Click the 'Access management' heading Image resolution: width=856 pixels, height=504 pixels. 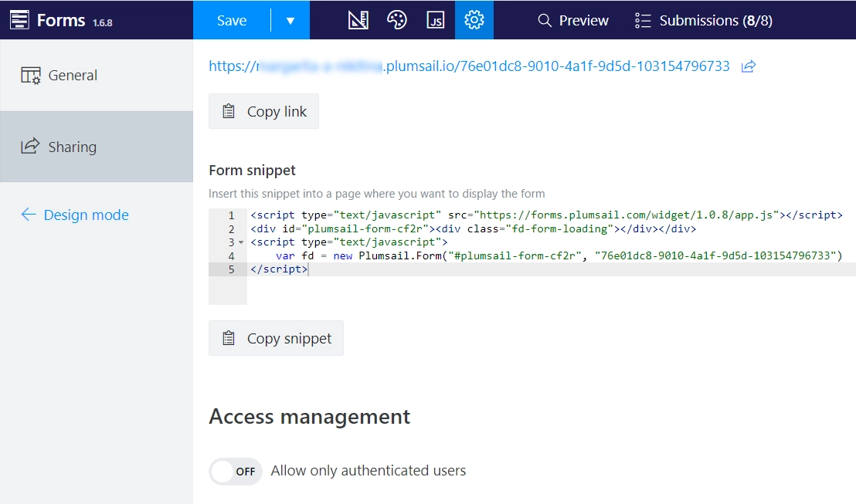pos(310,417)
